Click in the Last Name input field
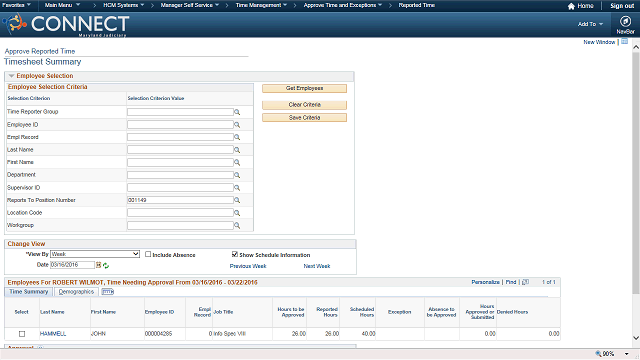This screenshot has width=640, height=360. tap(180, 150)
